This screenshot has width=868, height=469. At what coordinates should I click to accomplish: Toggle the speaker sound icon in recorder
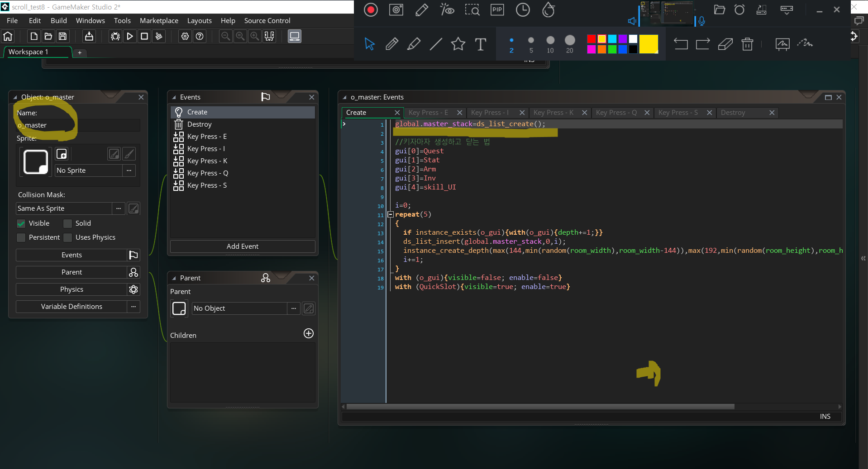pyautogui.click(x=632, y=21)
